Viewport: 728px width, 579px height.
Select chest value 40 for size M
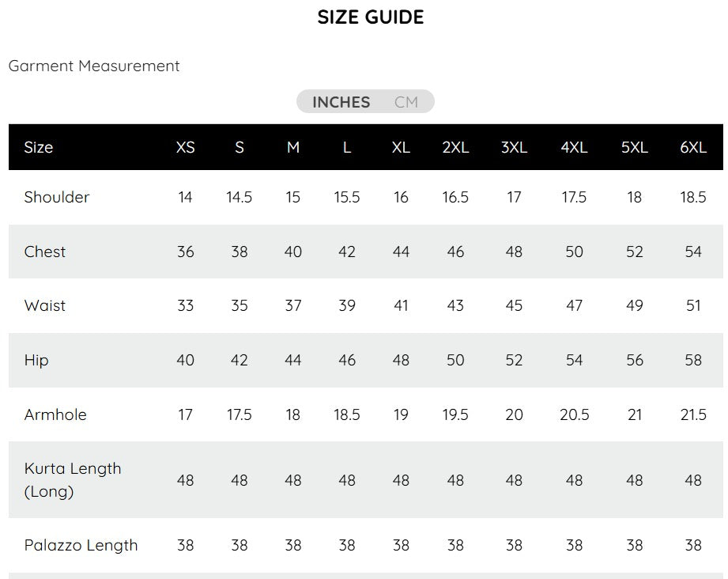[x=293, y=252]
